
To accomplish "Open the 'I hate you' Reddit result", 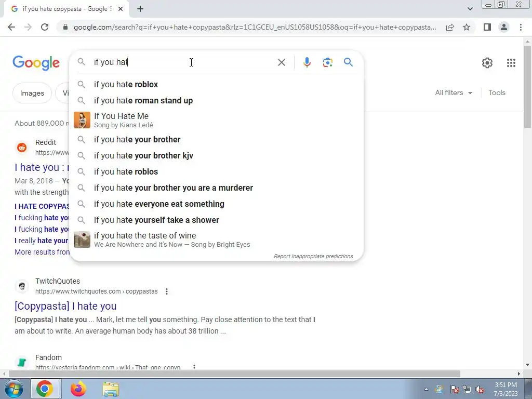I will pos(42,167).
